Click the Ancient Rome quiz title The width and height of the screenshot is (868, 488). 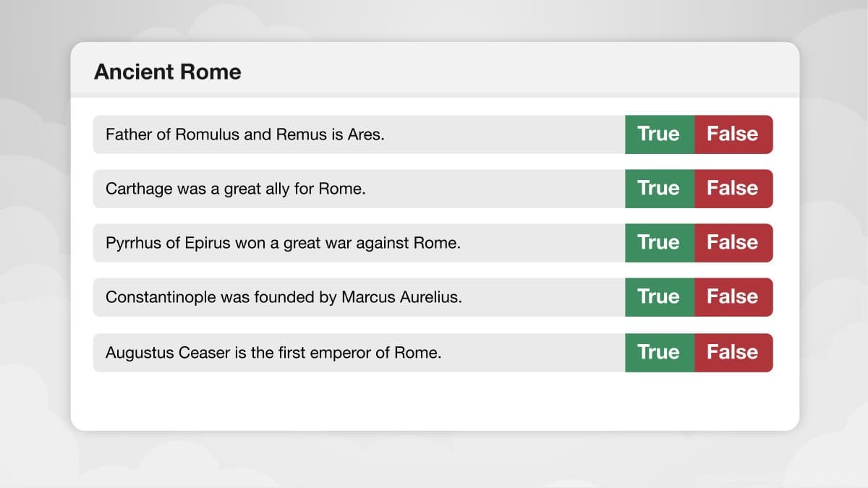coord(168,72)
